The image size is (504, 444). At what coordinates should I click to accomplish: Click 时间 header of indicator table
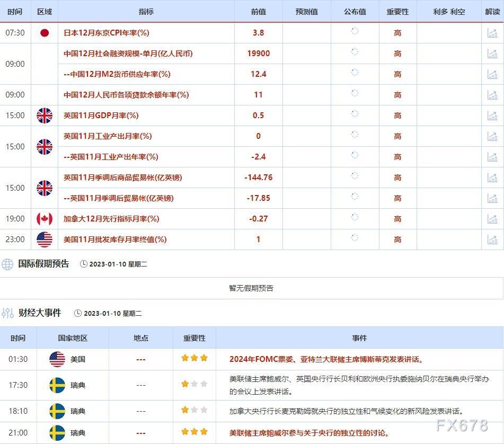(x=15, y=12)
